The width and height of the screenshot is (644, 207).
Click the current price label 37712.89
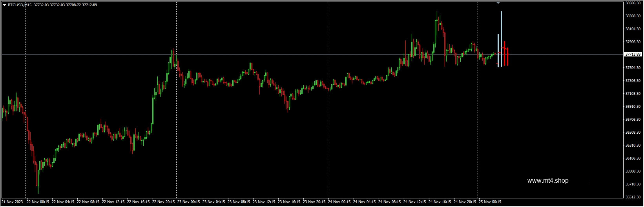point(633,54)
